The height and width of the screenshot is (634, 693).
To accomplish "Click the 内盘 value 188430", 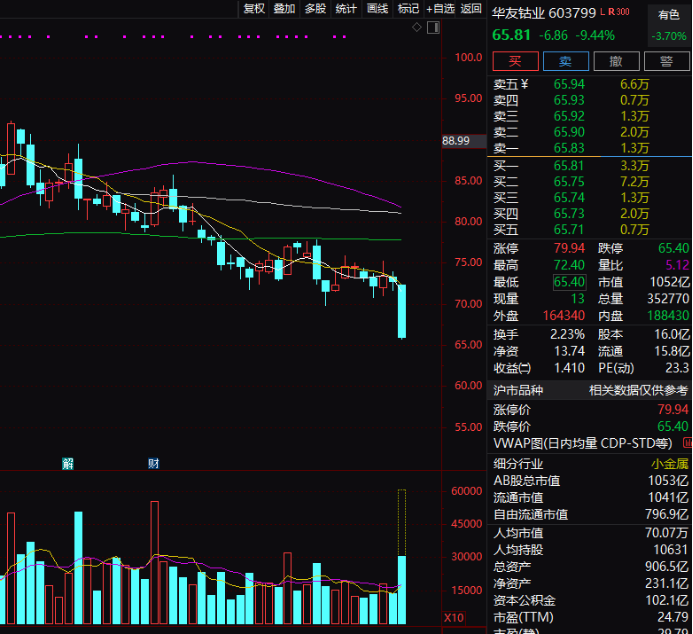I will 668,315.
